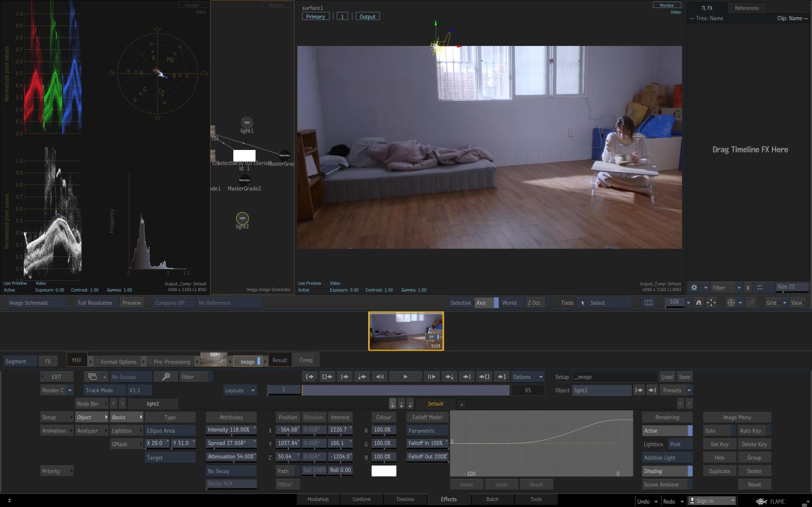Open the Sign In dropdown

click(x=712, y=501)
